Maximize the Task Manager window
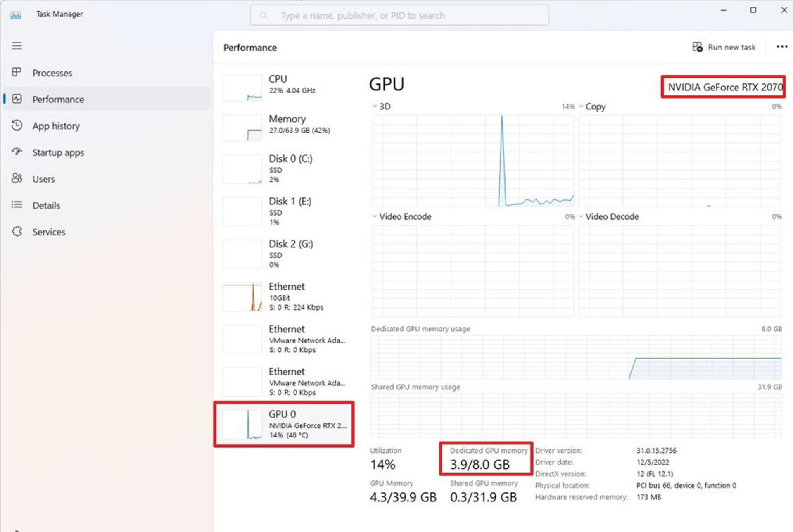This screenshot has width=793, height=532. coord(753,10)
